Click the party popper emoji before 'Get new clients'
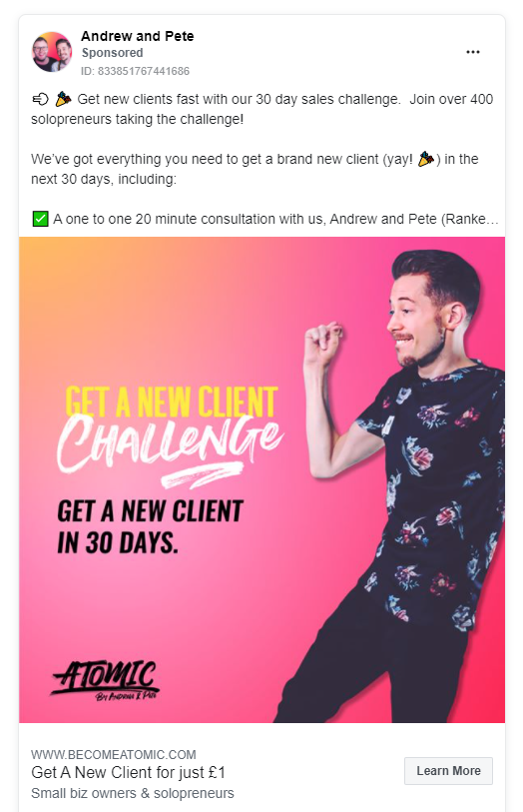The height and width of the screenshot is (812, 523). click(x=63, y=99)
